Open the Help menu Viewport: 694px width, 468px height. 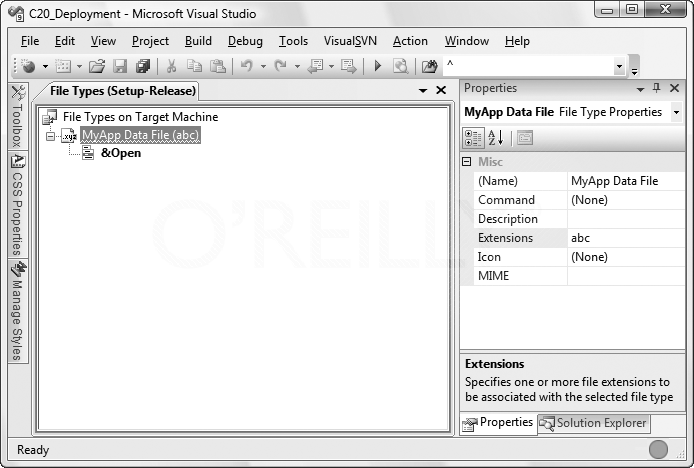point(517,41)
